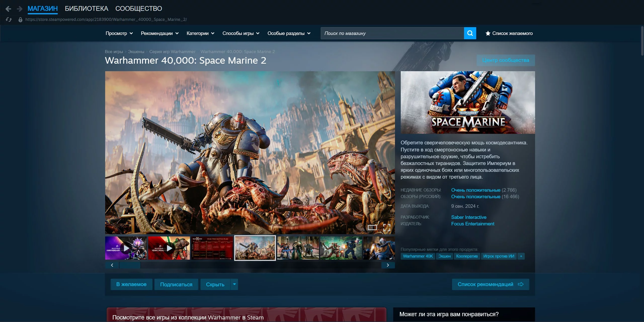Viewport: 644px width, 322px height.
Task: Toggle follow with the Подписаться button
Action: click(176, 284)
